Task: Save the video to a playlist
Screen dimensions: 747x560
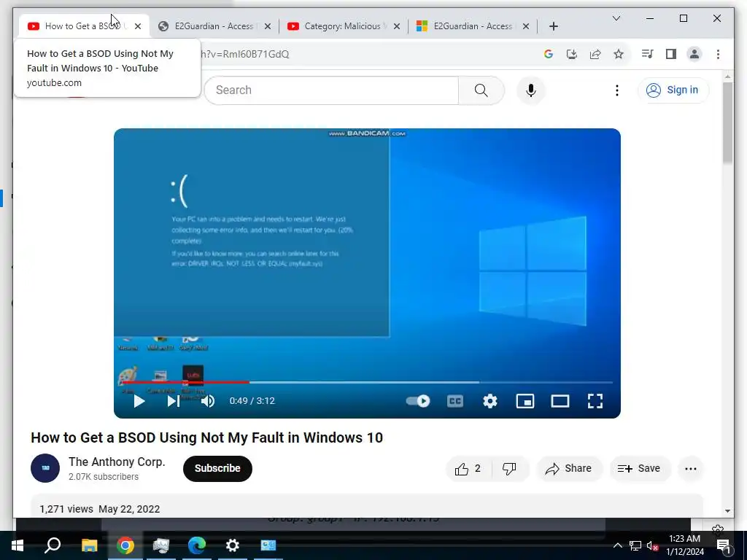Action: [x=639, y=469]
